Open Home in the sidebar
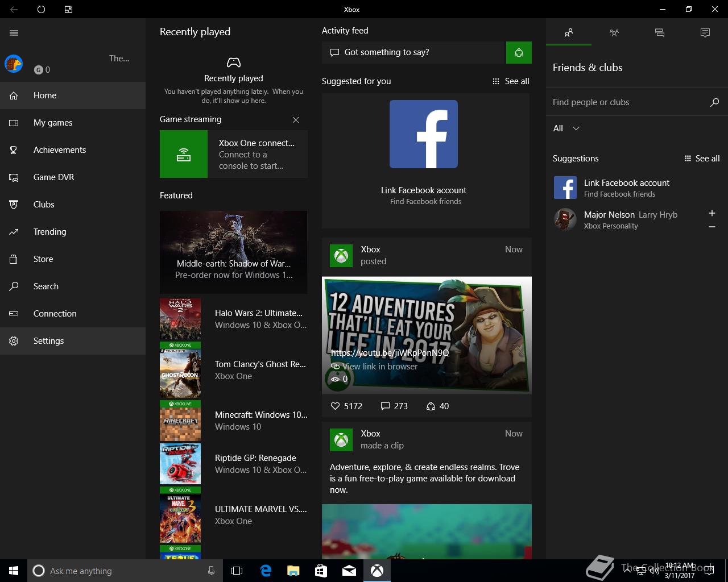This screenshot has width=728, height=582. pyautogui.click(x=73, y=95)
